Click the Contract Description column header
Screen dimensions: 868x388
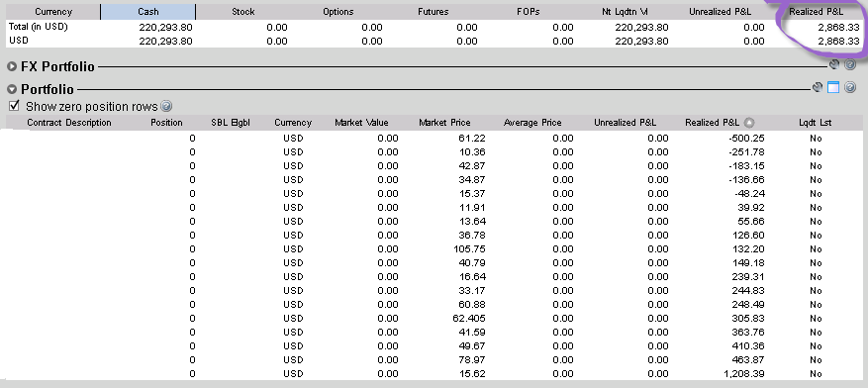(x=69, y=123)
